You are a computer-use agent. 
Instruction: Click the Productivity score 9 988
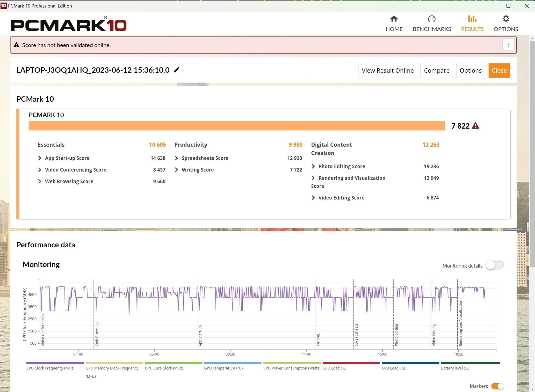295,145
